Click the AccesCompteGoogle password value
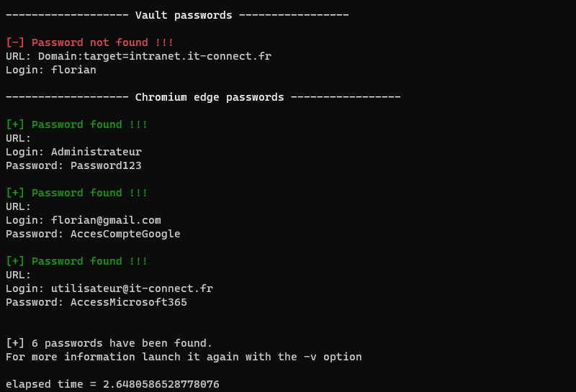Image resolution: width=576 pixels, height=392 pixels. click(125, 234)
